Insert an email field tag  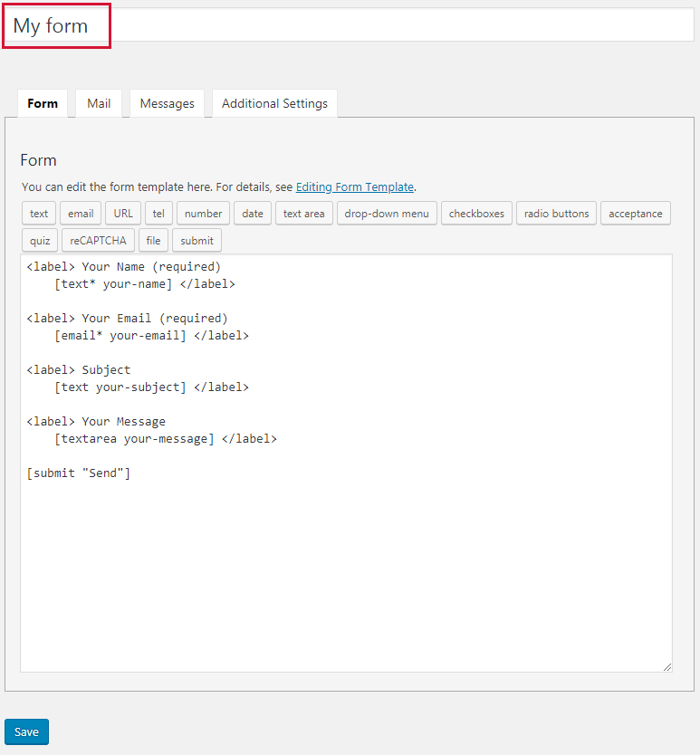tap(81, 214)
